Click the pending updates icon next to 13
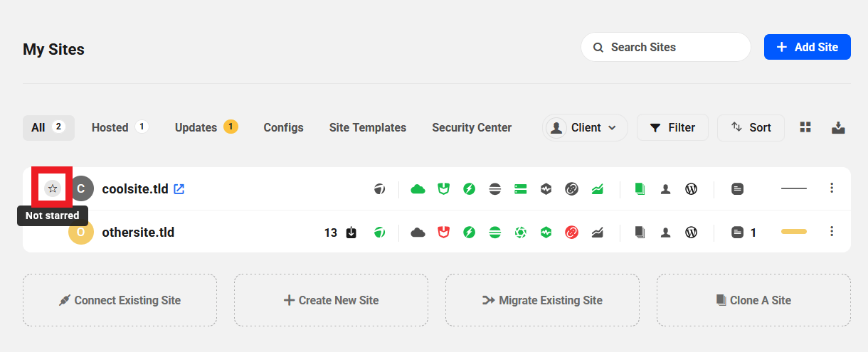The width and height of the screenshot is (868, 352). [351, 233]
